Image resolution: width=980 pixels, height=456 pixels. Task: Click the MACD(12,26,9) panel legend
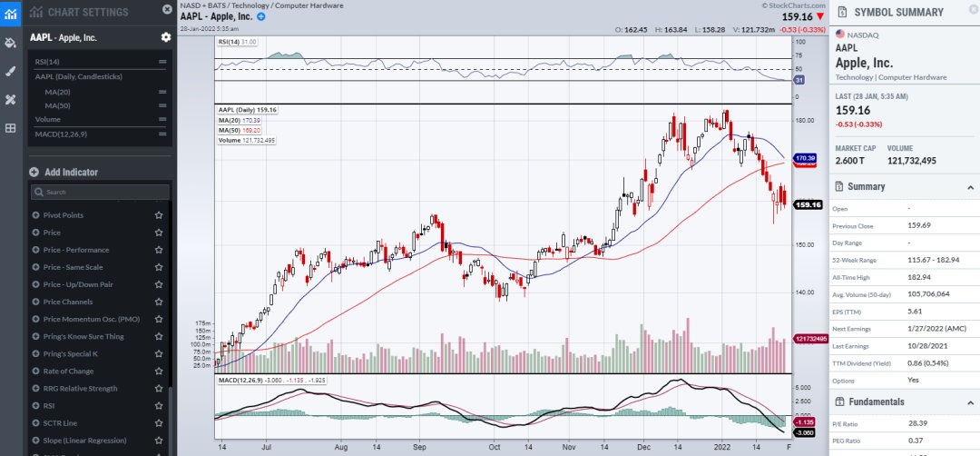coord(270,380)
